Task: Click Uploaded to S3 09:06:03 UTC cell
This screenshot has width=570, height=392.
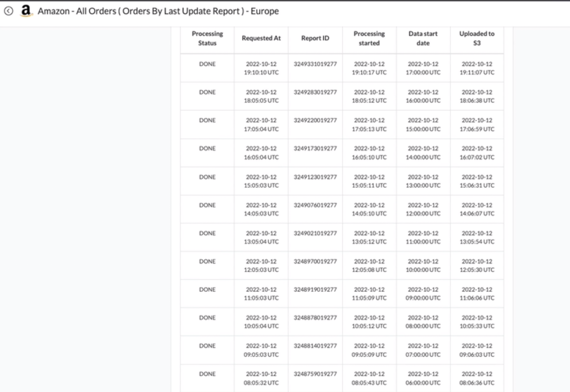Action: (477, 350)
